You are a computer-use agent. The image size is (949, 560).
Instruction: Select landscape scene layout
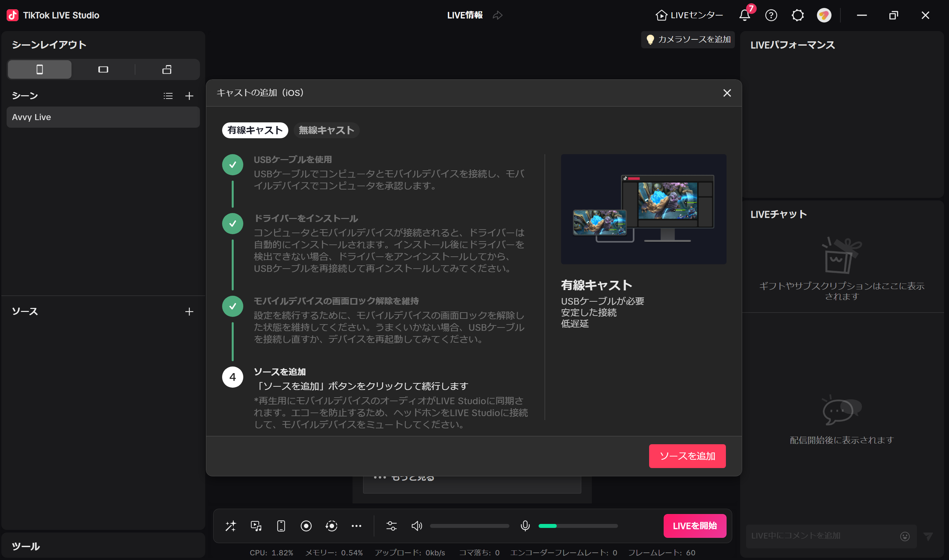click(x=103, y=69)
